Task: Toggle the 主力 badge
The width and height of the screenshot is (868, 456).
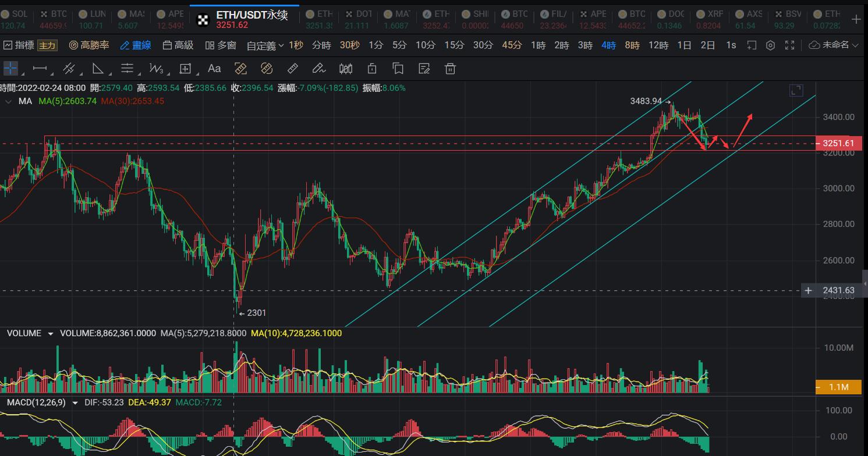Action: pos(47,45)
